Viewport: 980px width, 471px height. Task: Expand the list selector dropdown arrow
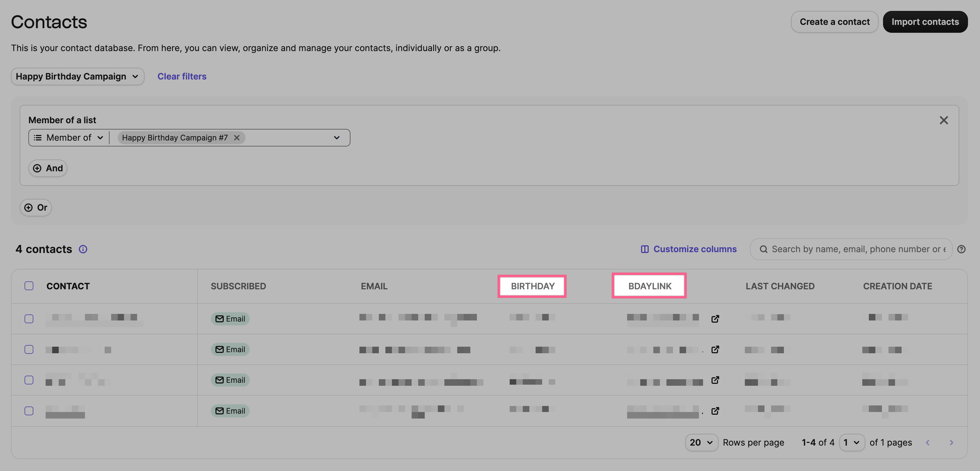[337, 138]
